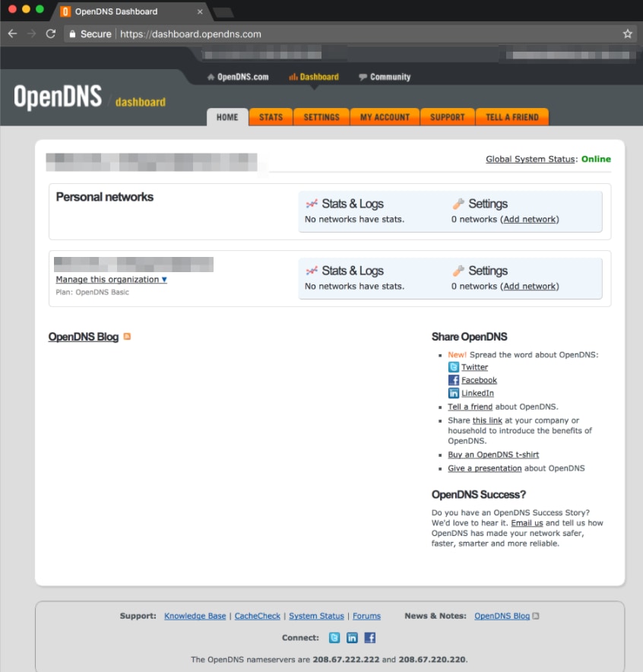
Task: Open Knowledge Base footer link
Action: coord(195,616)
